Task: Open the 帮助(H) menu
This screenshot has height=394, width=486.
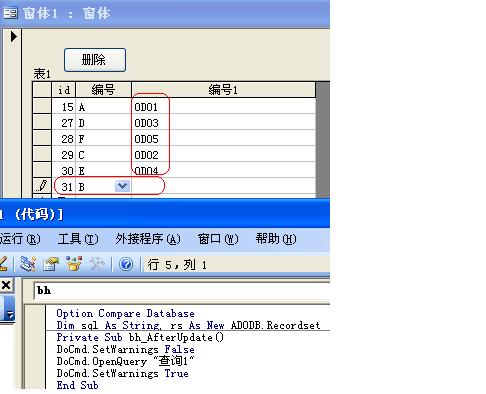Action: (x=276, y=239)
